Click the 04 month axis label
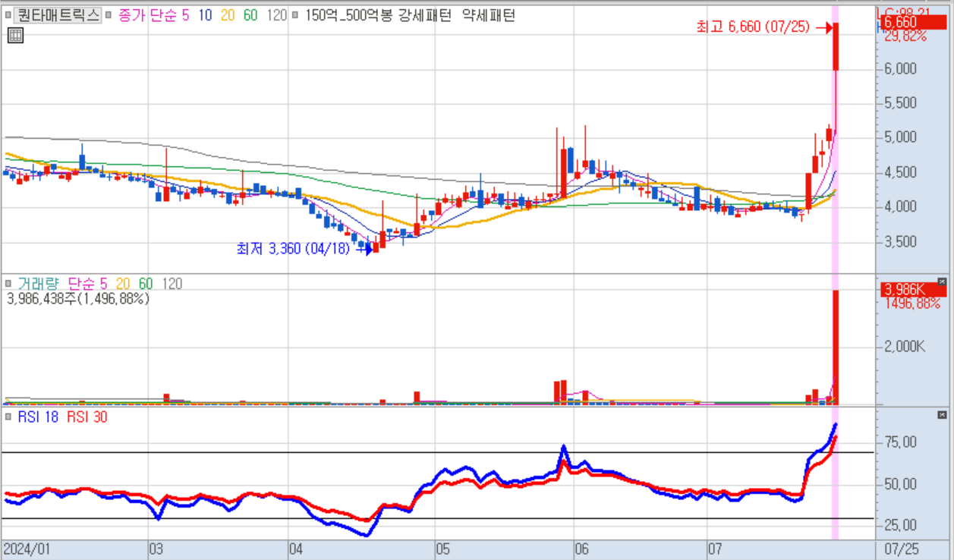Screen dimensions: 954x560 (x=297, y=548)
